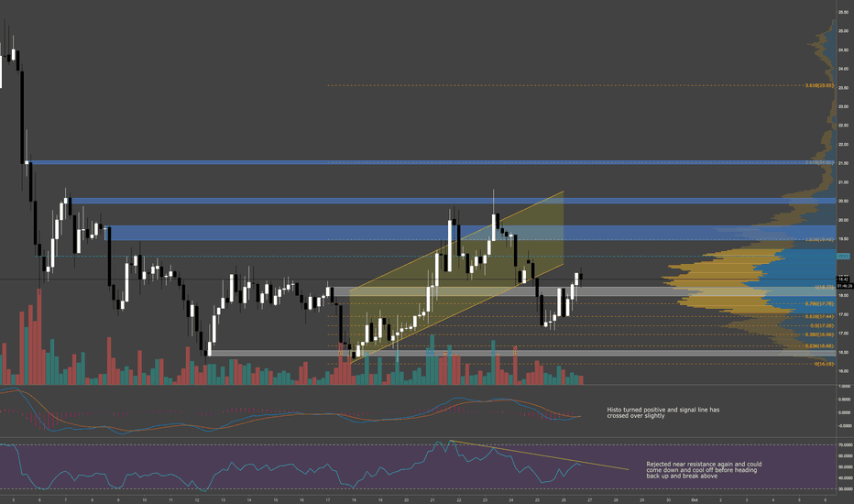The width and height of the screenshot is (854, 504).
Task: Click the cyan price tag on the price axis
Action: point(843,256)
